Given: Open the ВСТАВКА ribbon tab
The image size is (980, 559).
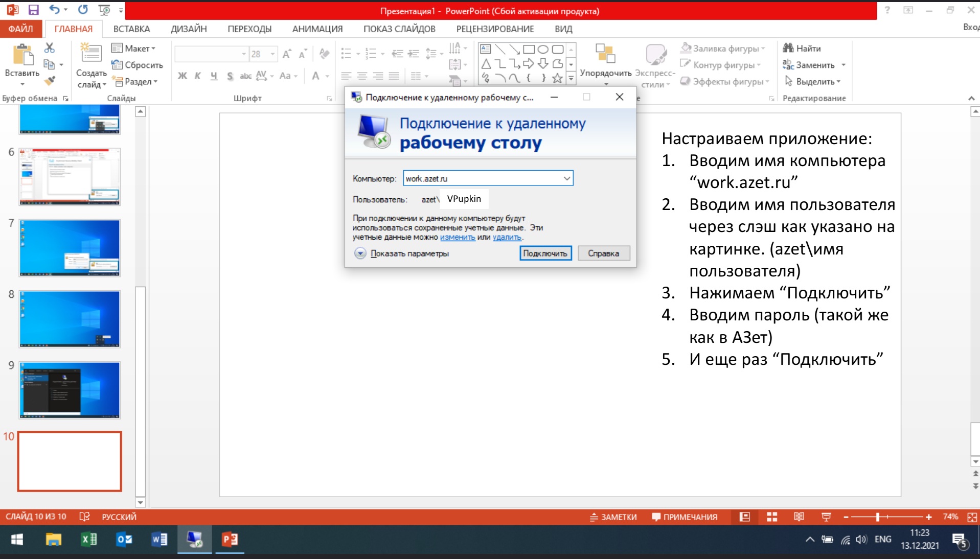Looking at the screenshot, I should coord(131,29).
